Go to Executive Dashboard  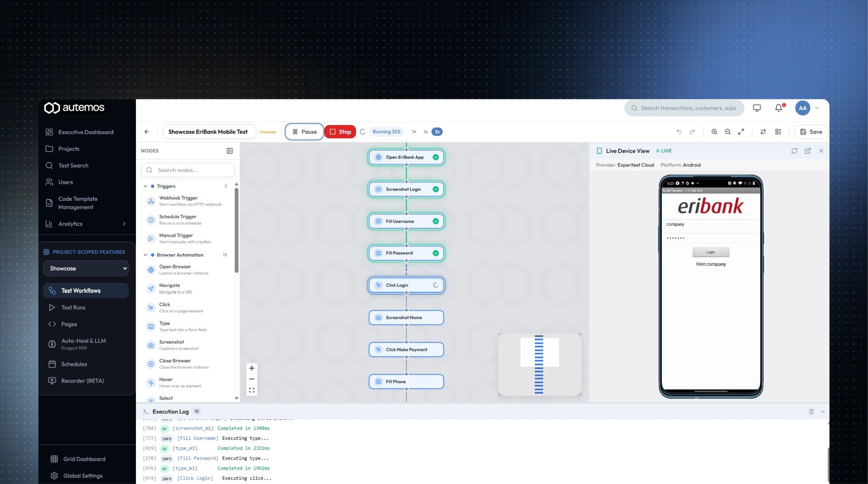pos(86,132)
